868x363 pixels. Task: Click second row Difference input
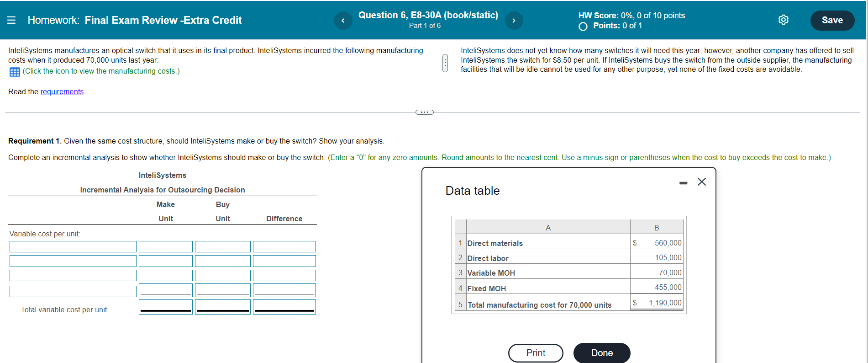tap(284, 261)
